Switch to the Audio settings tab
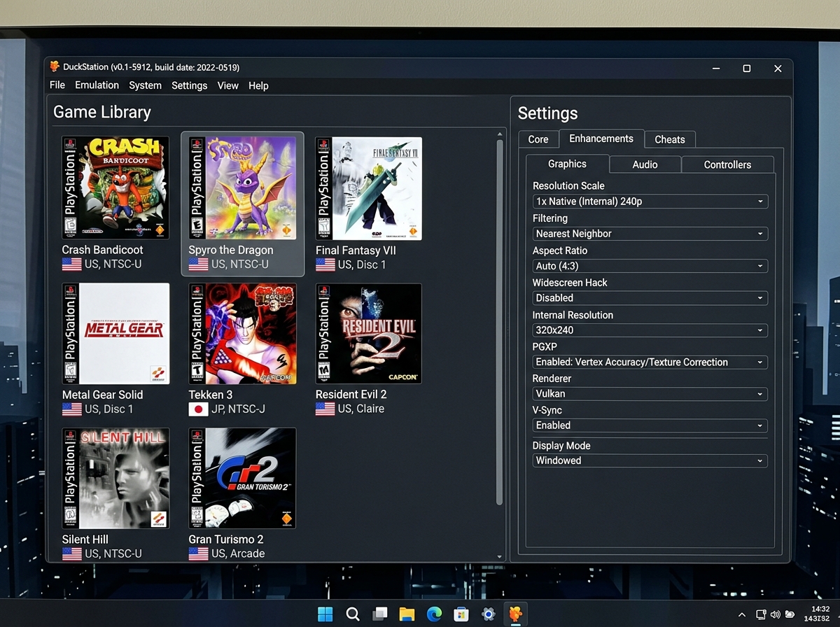The height and width of the screenshot is (627, 840). tap(645, 164)
